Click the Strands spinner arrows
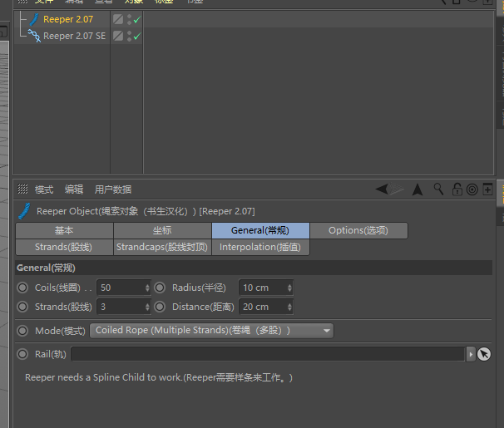The height and width of the screenshot is (428, 504). click(147, 307)
